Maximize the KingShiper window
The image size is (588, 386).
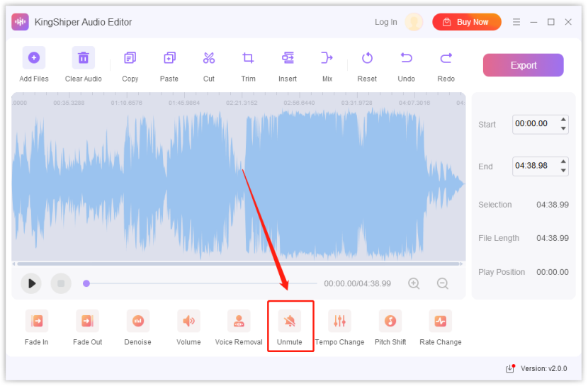click(551, 22)
